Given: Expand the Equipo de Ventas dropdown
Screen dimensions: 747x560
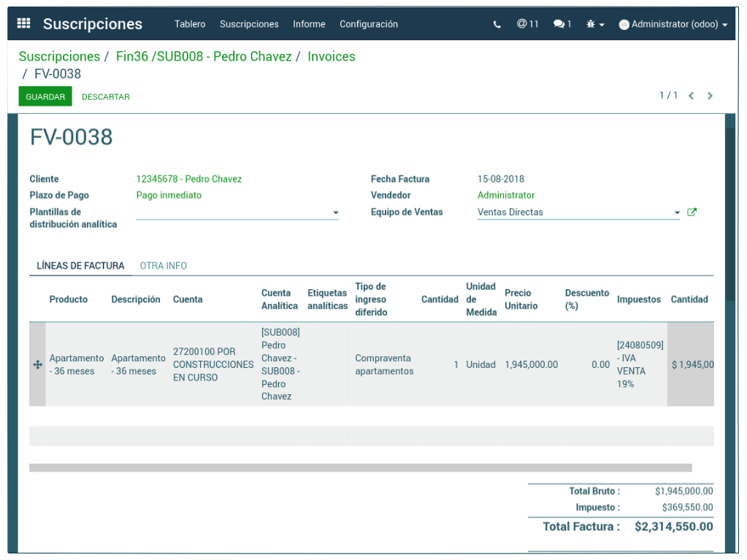Looking at the screenshot, I should [x=677, y=212].
